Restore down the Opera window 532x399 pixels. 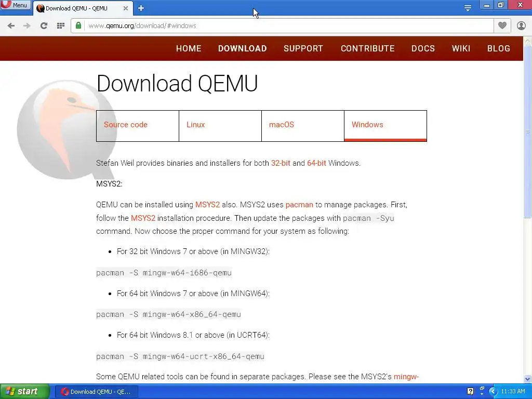501,5
